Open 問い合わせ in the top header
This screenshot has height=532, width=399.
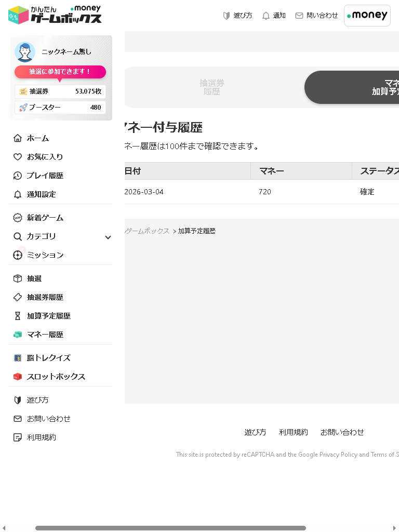coord(316,16)
